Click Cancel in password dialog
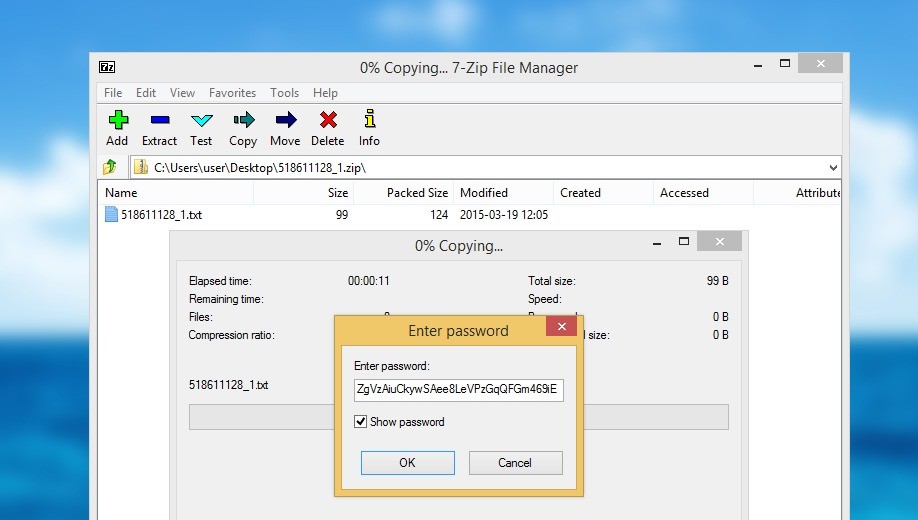Image resolution: width=918 pixels, height=520 pixels. coord(515,463)
